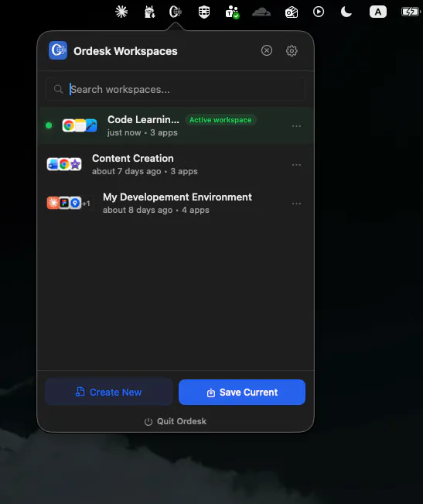Click the crescent moon Focus icon
Viewport: 423px width, 504px height.
[346, 12]
